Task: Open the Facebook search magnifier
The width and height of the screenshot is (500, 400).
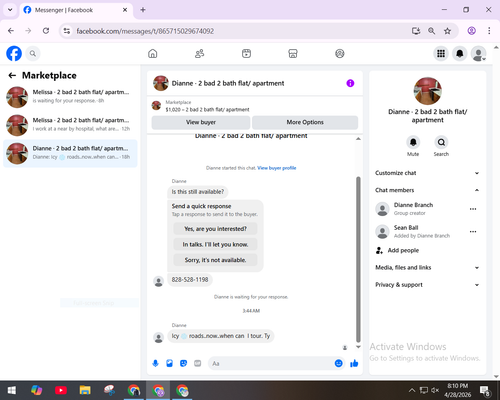Action: (33, 53)
